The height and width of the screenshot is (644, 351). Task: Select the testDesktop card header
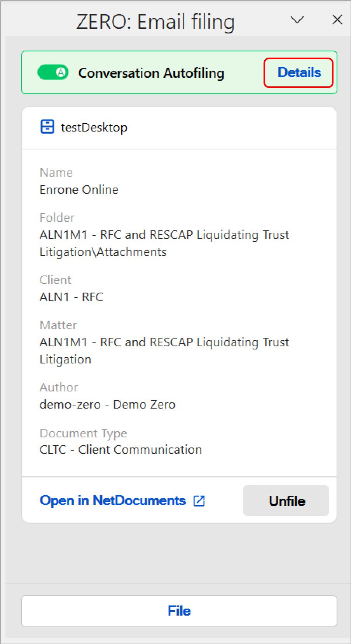tap(95, 127)
